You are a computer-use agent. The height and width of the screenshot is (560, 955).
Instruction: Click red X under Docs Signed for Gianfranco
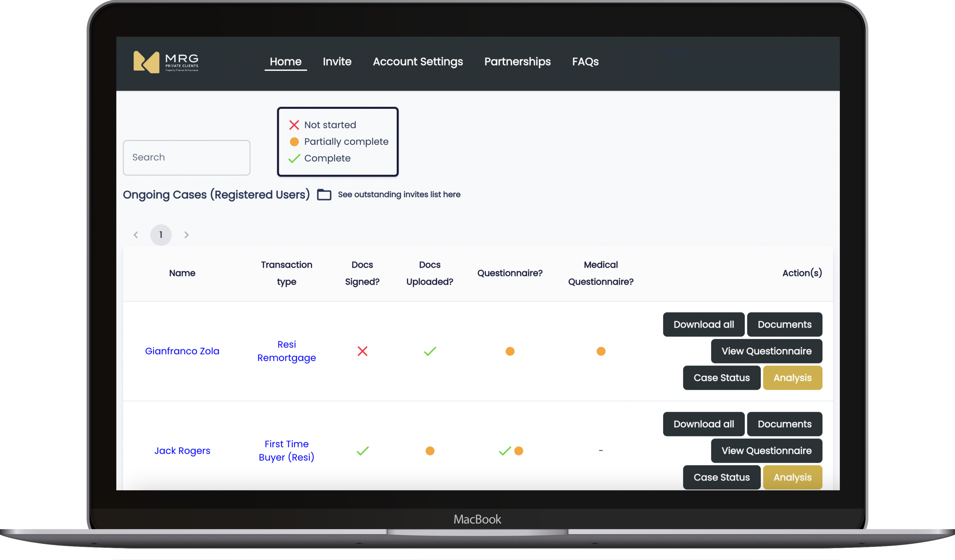coord(362,351)
